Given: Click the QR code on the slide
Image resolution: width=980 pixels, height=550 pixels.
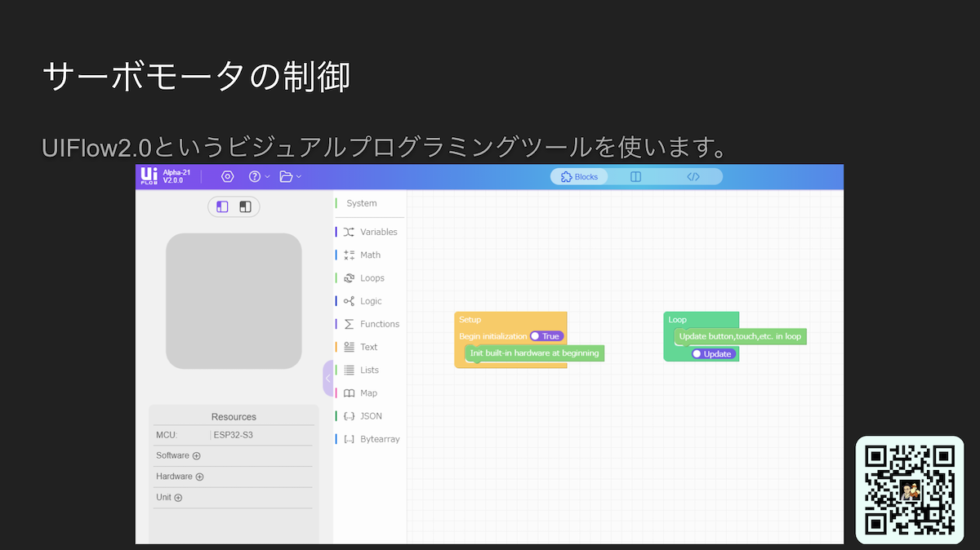Looking at the screenshot, I should [910, 490].
